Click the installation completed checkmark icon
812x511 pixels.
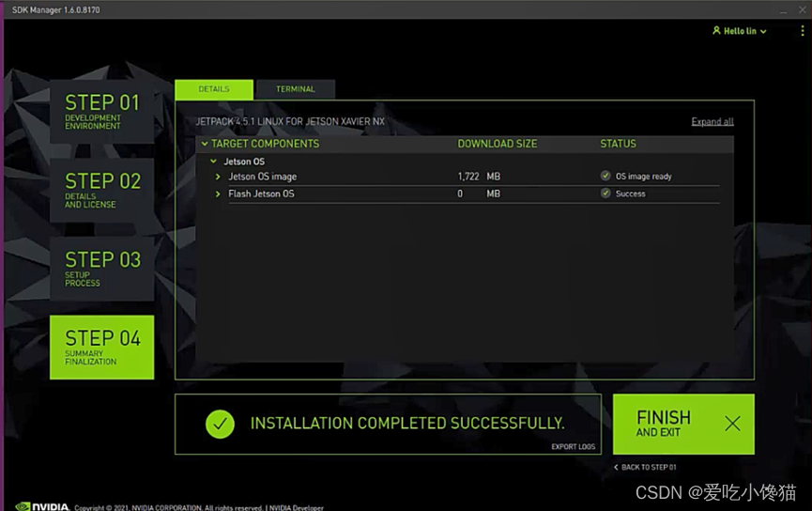[x=220, y=424]
